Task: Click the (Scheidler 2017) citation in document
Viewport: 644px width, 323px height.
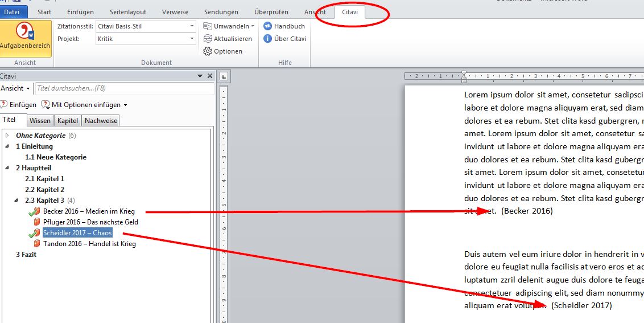Action: 581,305
